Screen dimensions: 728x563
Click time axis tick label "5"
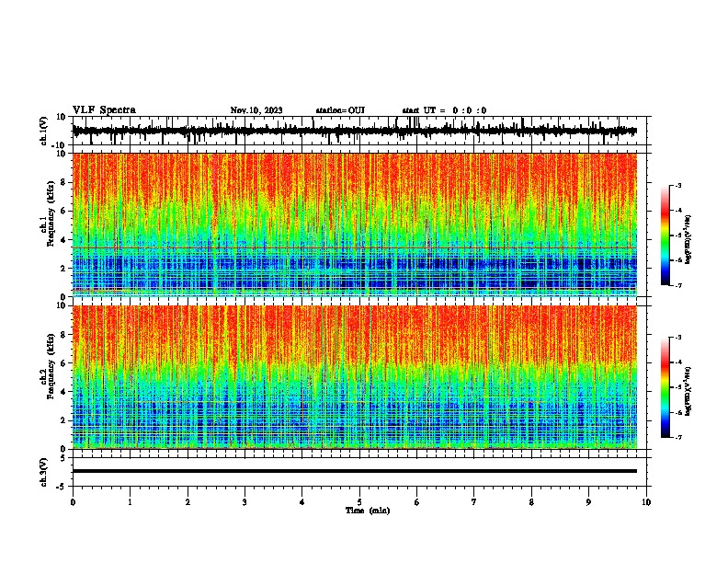point(359,502)
